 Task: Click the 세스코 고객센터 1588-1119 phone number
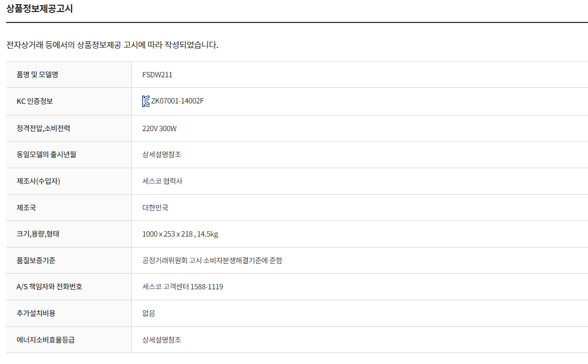[x=183, y=287]
